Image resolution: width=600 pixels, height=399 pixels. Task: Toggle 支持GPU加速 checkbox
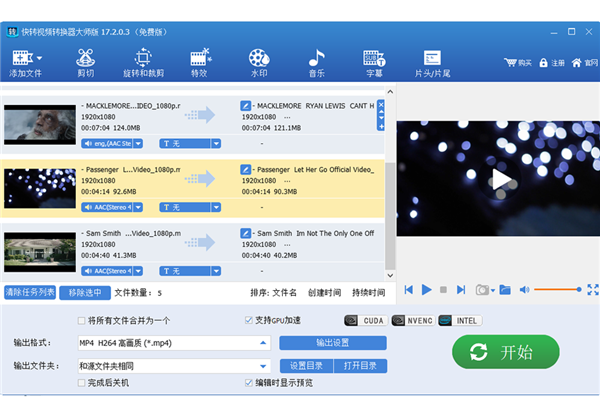[x=249, y=320]
